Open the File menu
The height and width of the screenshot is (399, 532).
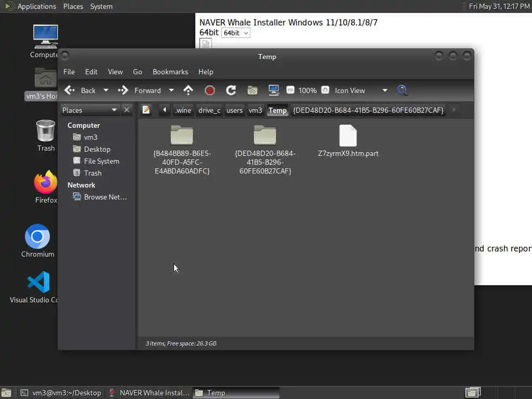point(69,72)
